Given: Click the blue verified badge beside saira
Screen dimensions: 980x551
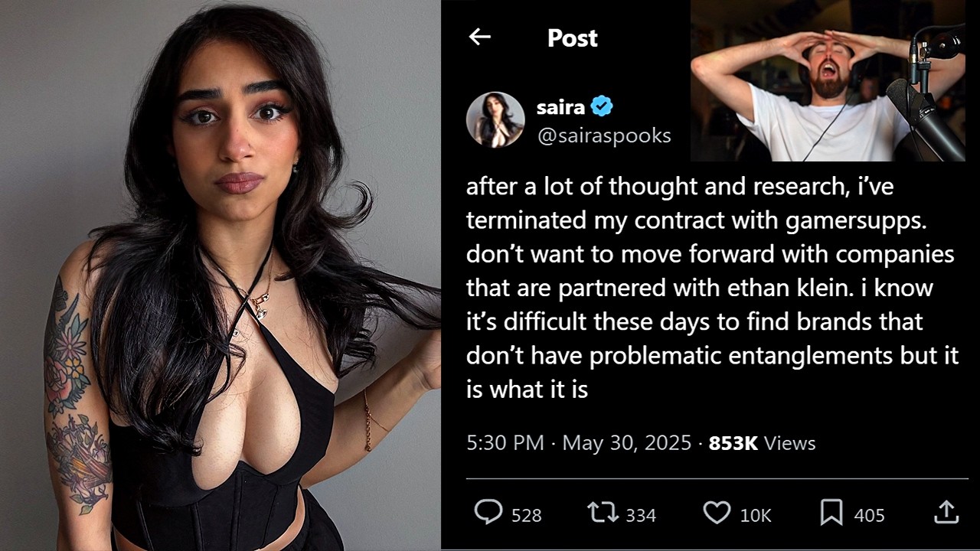Looking at the screenshot, I should (x=603, y=107).
